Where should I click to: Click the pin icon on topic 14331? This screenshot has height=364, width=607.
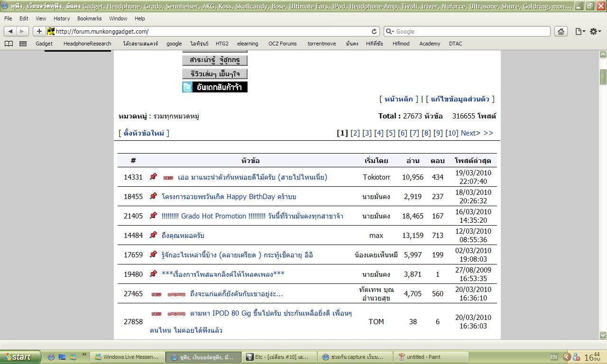(153, 176)
